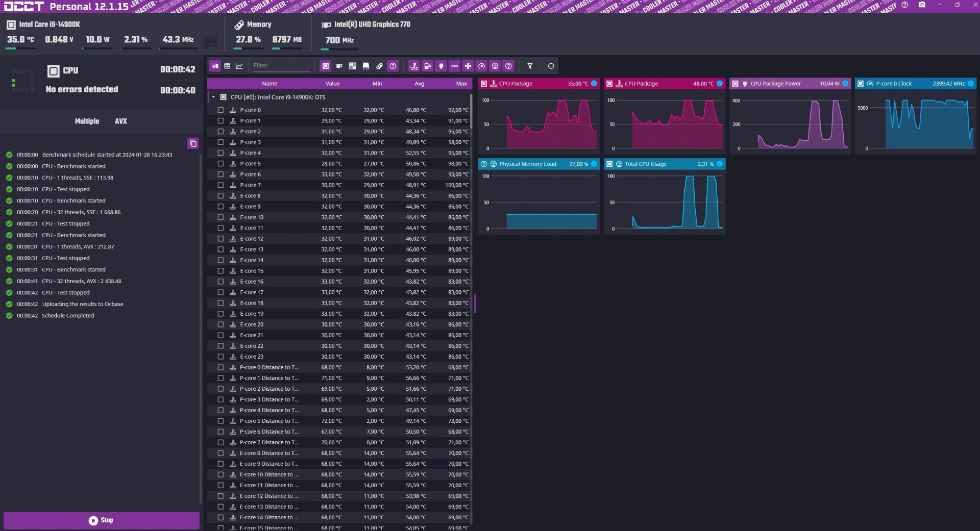
Task: Open info icon on CPU Package Power card
Action: [x=845, y=84]
